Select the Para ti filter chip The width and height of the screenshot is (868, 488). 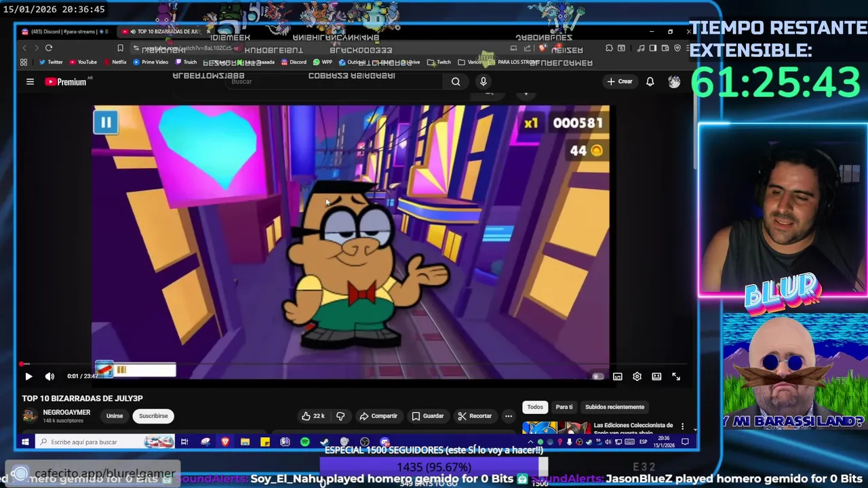[564, 407]
